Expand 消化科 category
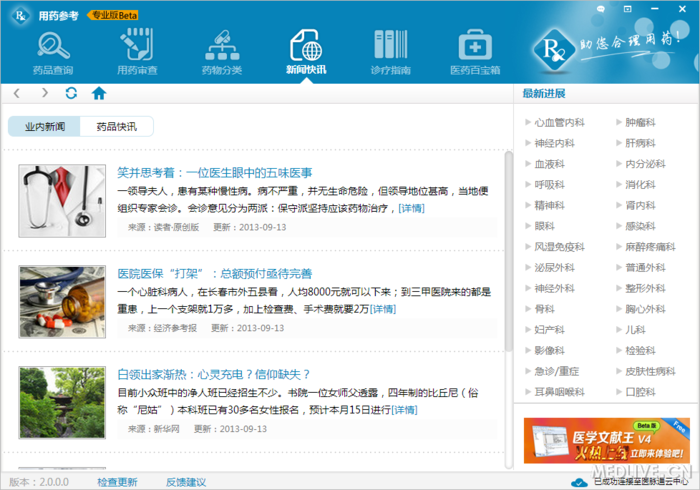Image resolution: width=700 pixels, height=490 pixels. click(x=636, y=185)
